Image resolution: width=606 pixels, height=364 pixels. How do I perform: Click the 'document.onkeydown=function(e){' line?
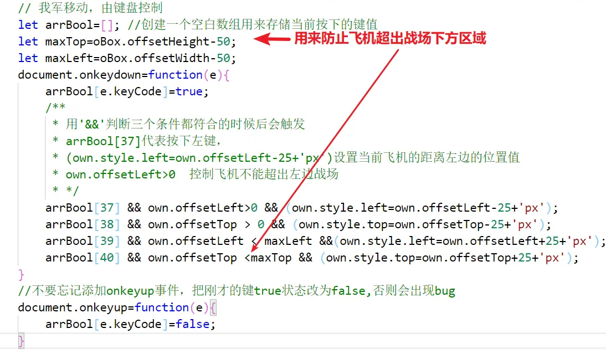[x=124, y=75]
